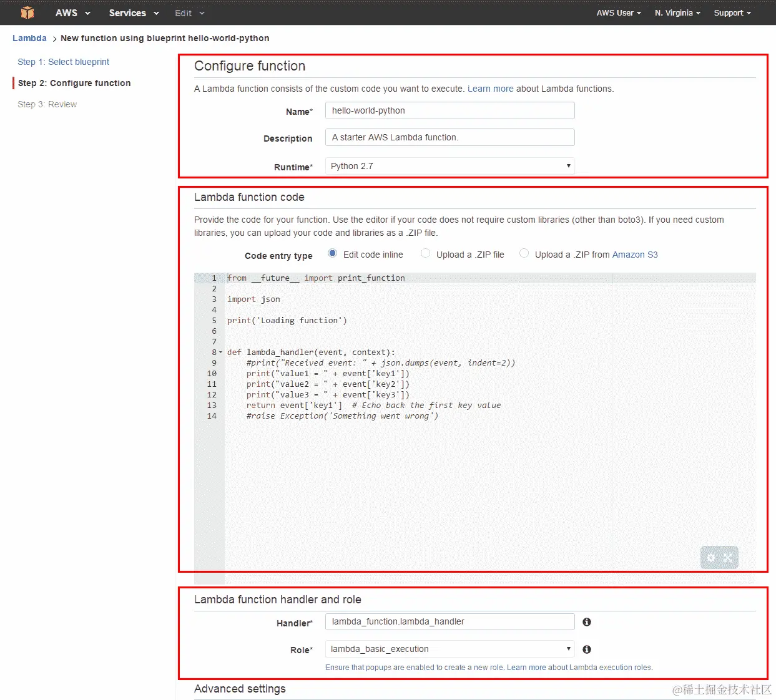Click the Lambda breadcrumb link

click(x=29, y=38)
